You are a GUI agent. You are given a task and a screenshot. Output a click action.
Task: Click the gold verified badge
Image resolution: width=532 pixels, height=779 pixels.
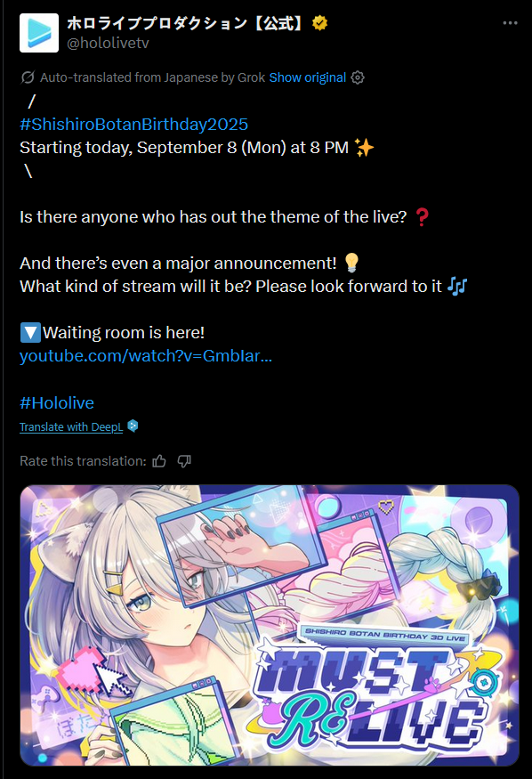pyautogui.click(x=320, y=23)
